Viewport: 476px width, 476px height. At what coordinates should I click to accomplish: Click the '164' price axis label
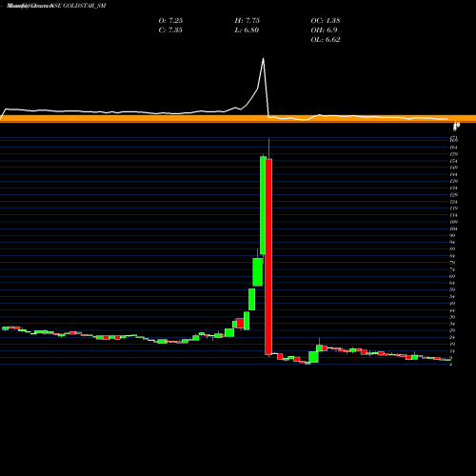[x=454, y=148]
